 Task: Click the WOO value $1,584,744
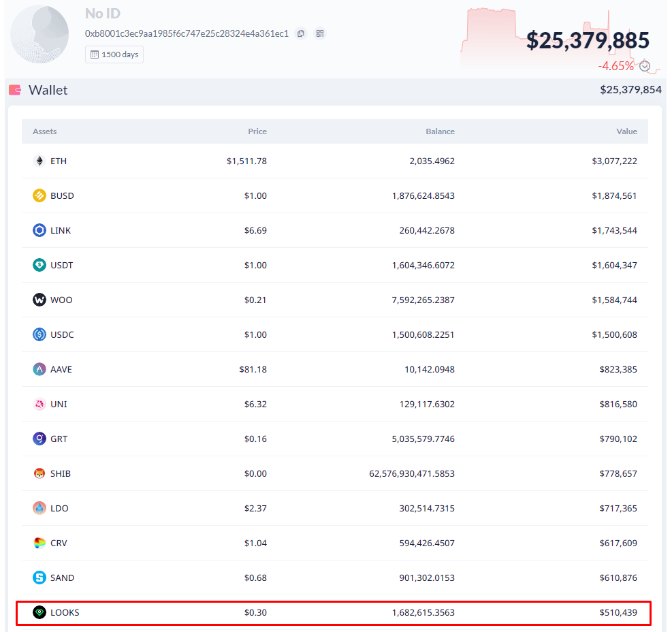pos(614,300)
